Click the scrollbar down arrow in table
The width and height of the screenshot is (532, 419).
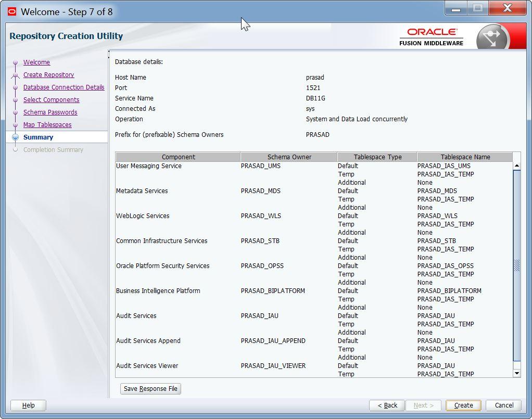[517, 373]
